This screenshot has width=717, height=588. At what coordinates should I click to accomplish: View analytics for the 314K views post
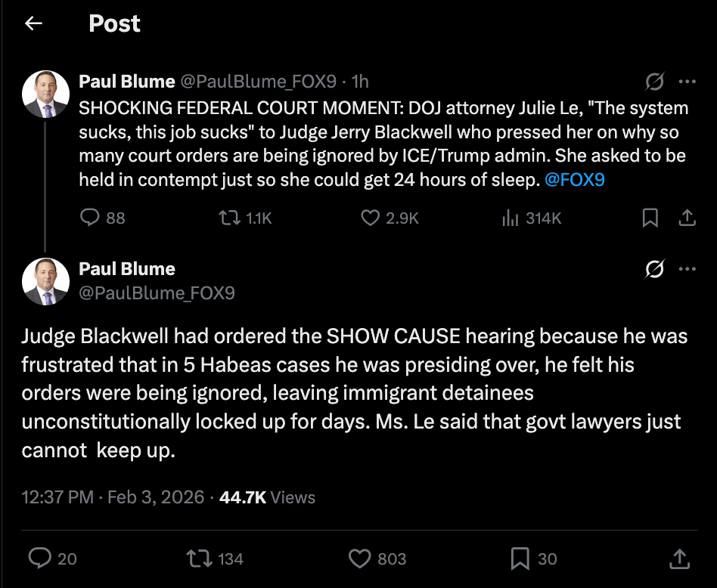point(510,218)
